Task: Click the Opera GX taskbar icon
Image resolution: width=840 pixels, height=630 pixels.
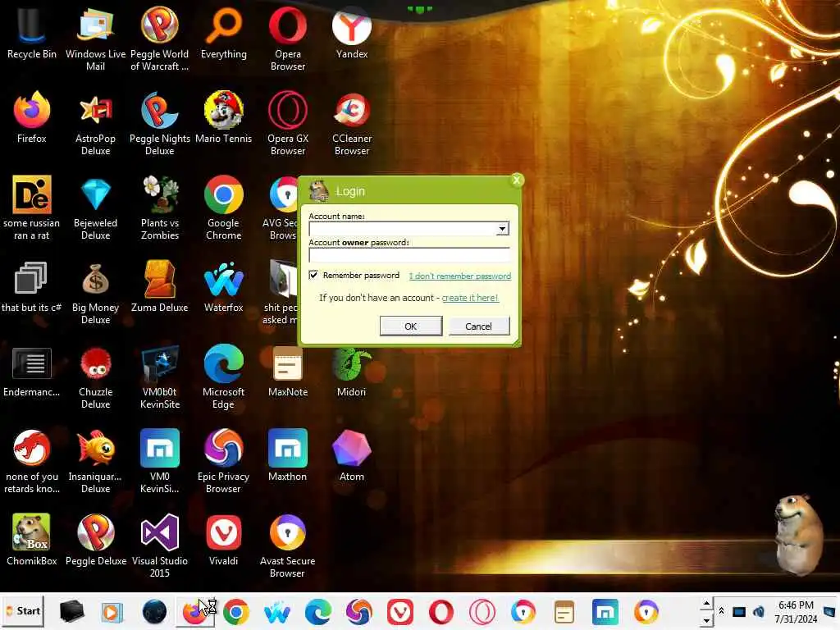Action: (482, 612)
